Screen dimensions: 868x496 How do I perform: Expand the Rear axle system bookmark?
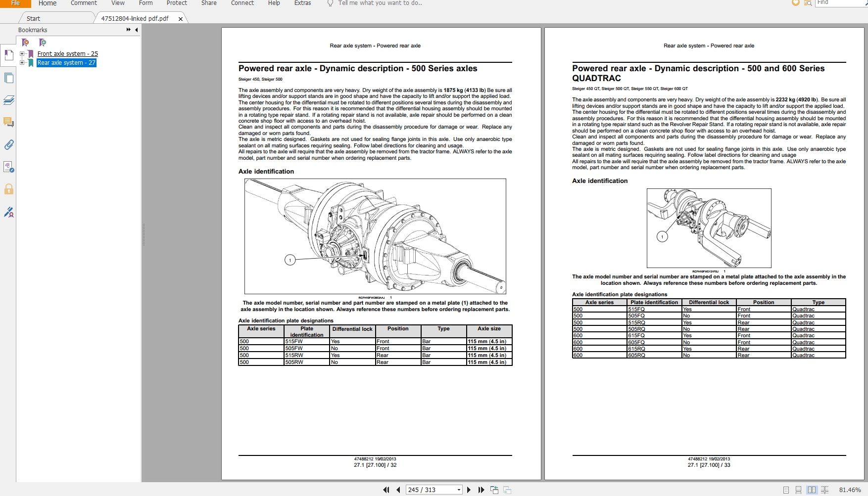[22, 62]
